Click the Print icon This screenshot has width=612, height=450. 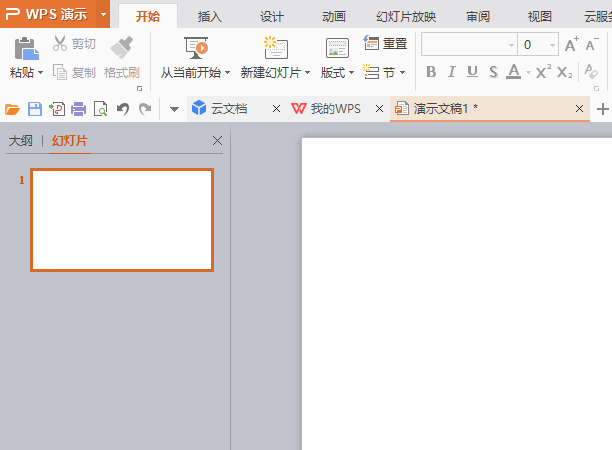(78, 109)
